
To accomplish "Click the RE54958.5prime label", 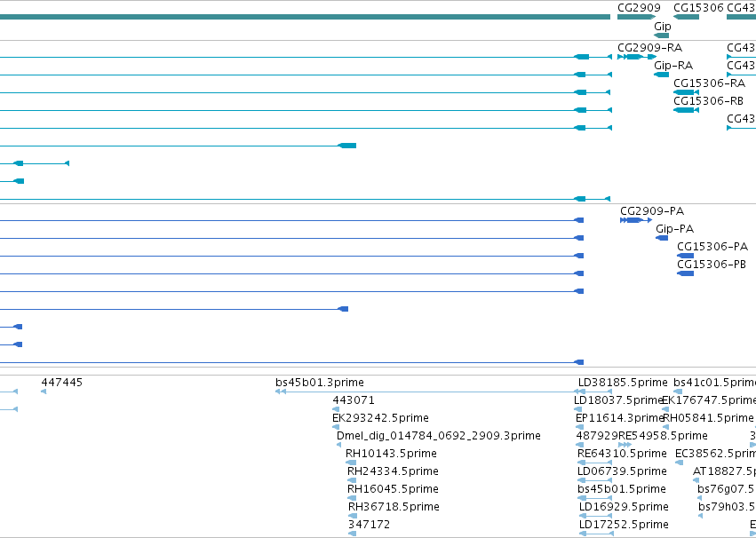I will (663, 436).
